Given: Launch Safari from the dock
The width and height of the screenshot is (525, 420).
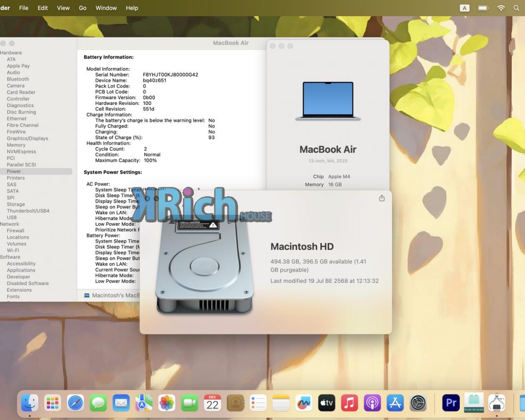Looking at the screenshot, I should [x=75, y=402].
